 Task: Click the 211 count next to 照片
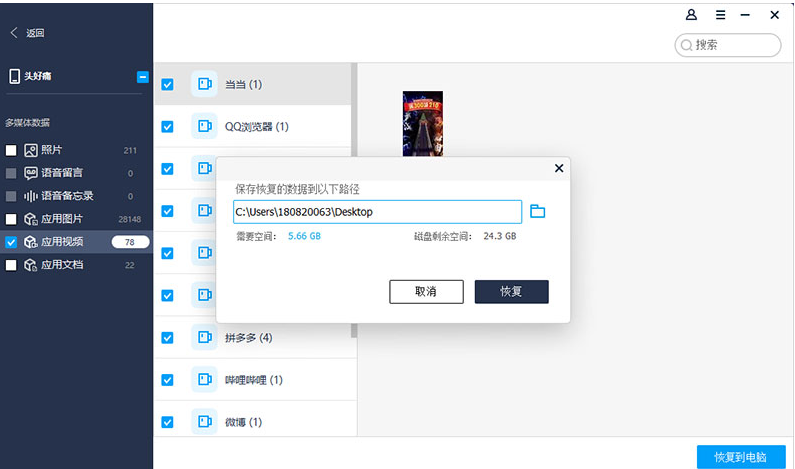[x=130, y=150]
